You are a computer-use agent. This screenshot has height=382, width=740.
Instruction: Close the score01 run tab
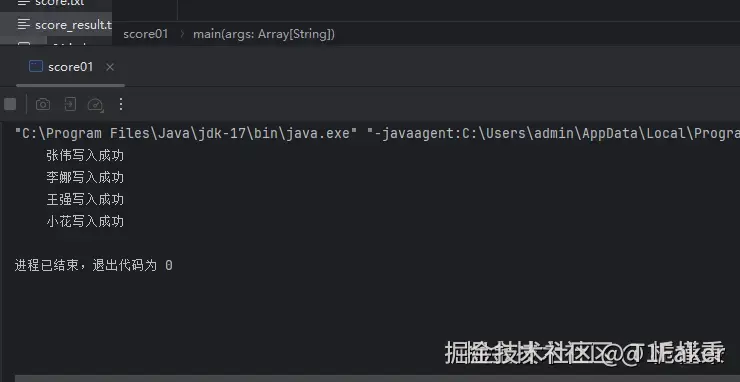click(x=110, y=67)
